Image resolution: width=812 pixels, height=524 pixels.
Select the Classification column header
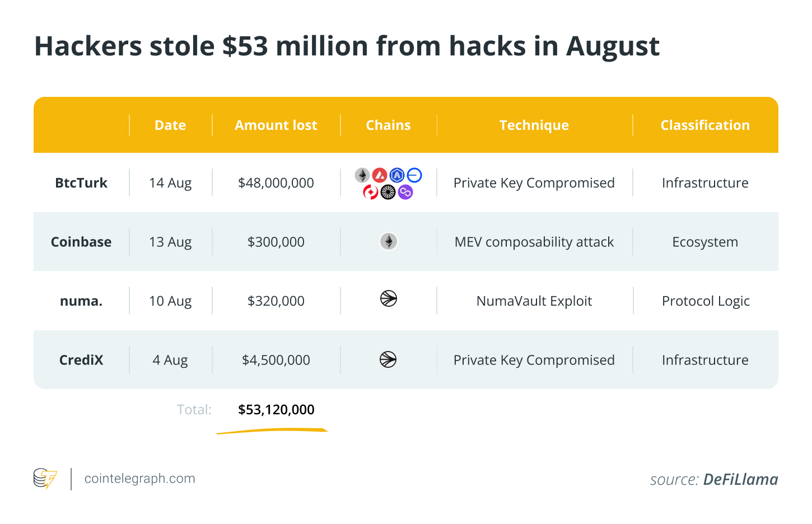(705, 125)
